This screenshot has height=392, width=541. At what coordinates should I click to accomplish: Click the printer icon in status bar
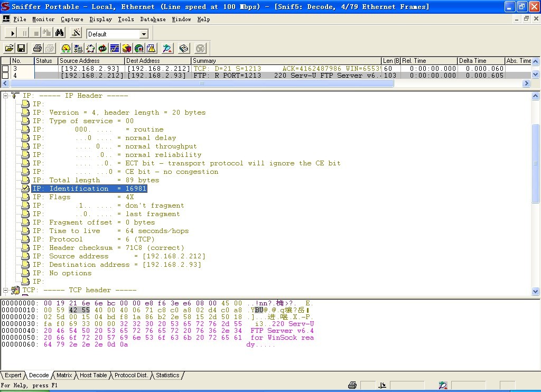click(x=352, y=385)
